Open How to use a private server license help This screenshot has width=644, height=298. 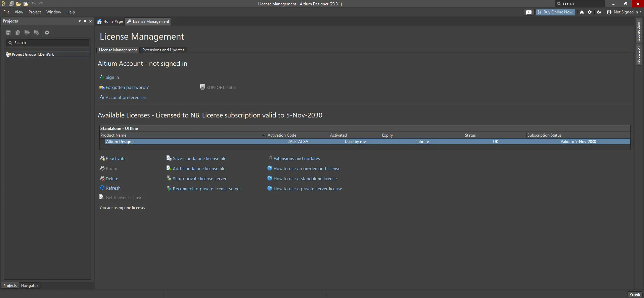tap(308, 189)
